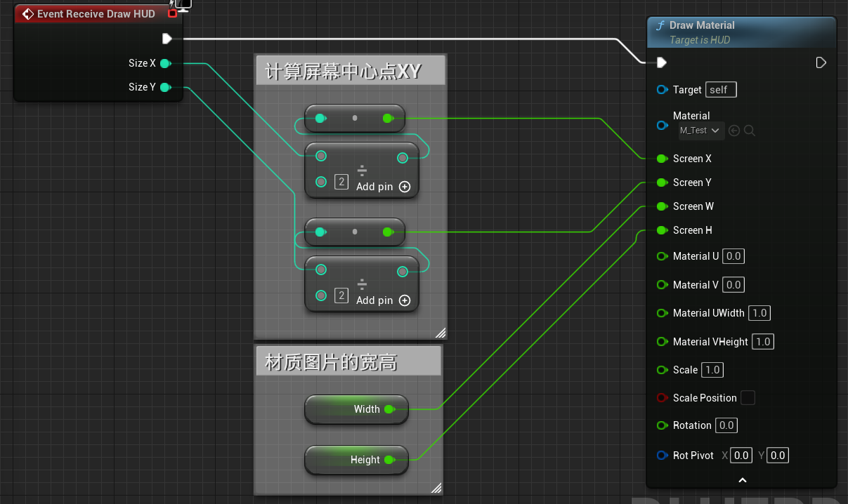Screen dimensions: 848x504
Task: Click the upper conversion node's output pin
Action: point(389,119)
